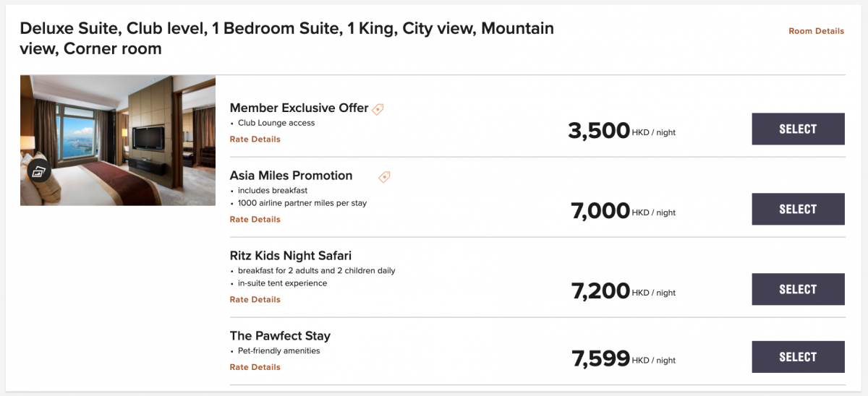The height and width of the screenshot is (396, 868).
Task: Click the 7,599 HKD per night price
Action: click(624, 358)
